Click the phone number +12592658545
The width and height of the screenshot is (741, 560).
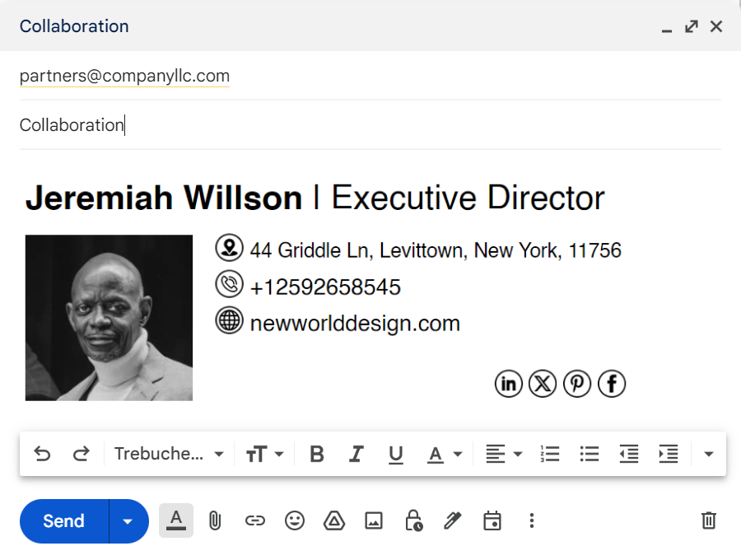[325, 287]
